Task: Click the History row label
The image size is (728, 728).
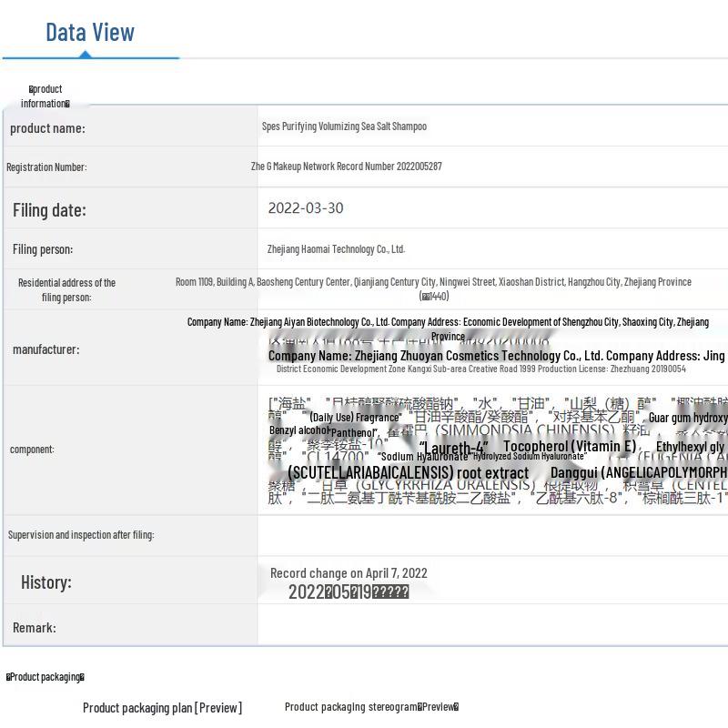Action: tap(45, 582)
